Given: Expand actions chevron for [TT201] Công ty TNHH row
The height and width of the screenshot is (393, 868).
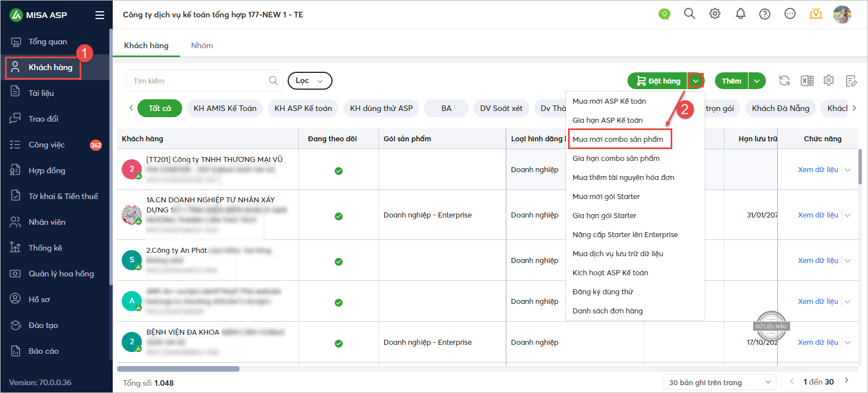Looking at the screenshot, I should coord(847,170).
